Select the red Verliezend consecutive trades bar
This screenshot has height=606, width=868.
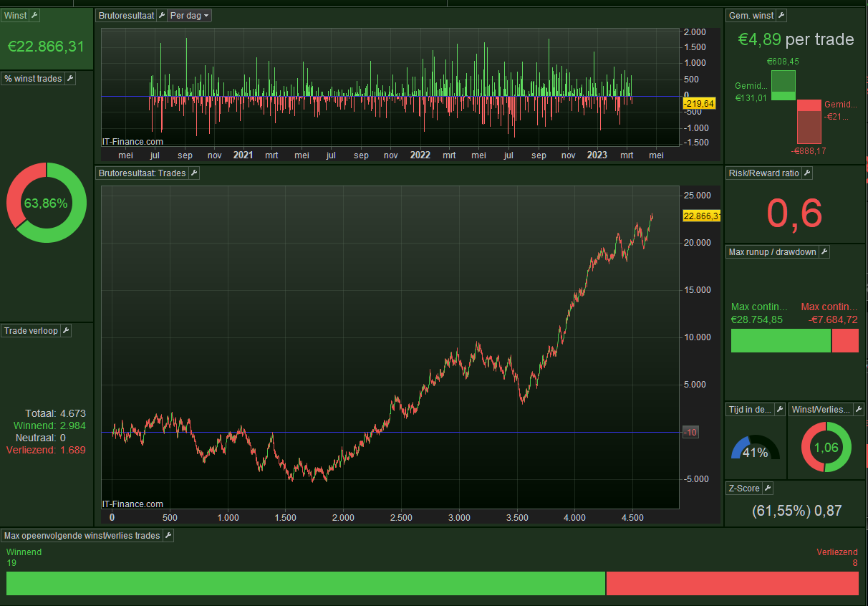(x=732, y=583)
